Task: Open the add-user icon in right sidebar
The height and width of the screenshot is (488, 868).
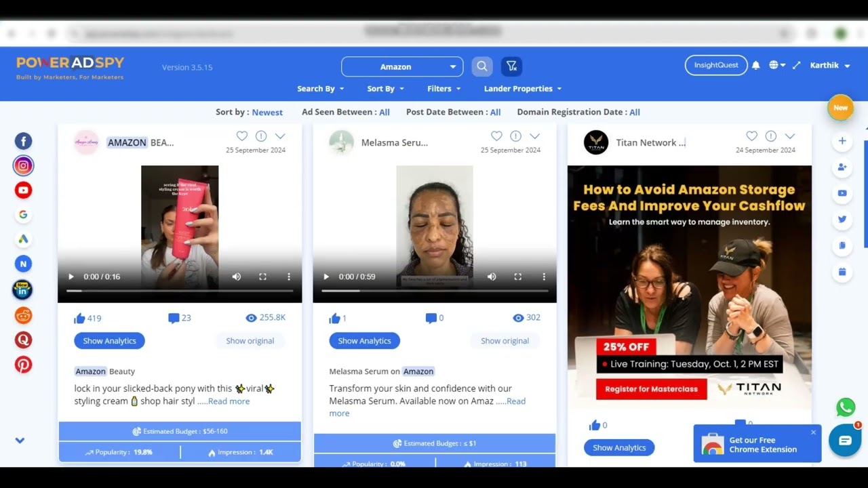Action: (842, 167)
